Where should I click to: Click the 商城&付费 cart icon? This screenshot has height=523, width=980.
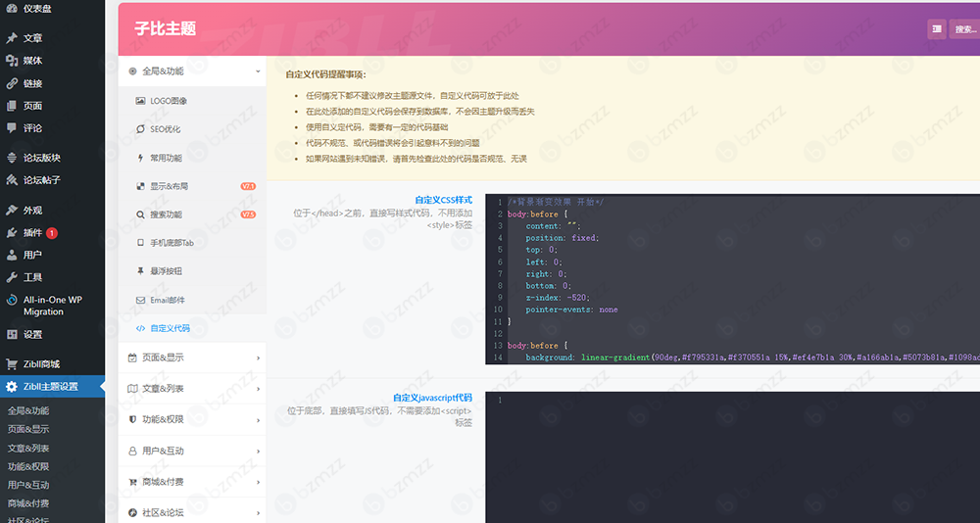[132, 483]
